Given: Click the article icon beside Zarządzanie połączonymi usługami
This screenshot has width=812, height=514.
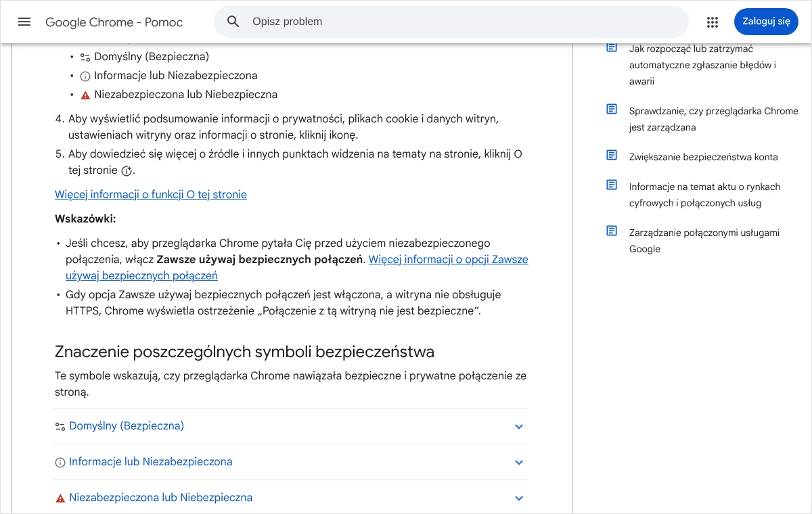Looking at the screenshot, I should [x=612, y=231].
